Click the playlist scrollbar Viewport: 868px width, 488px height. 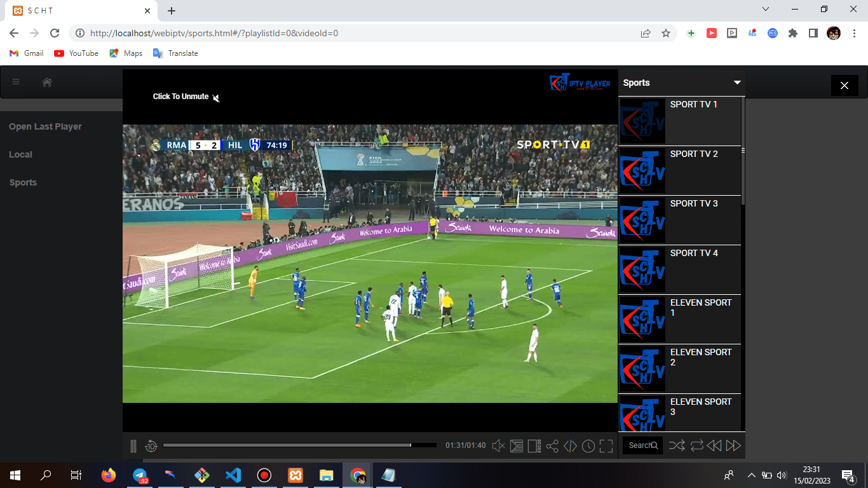pyautogui.click(x=743, y=151)
